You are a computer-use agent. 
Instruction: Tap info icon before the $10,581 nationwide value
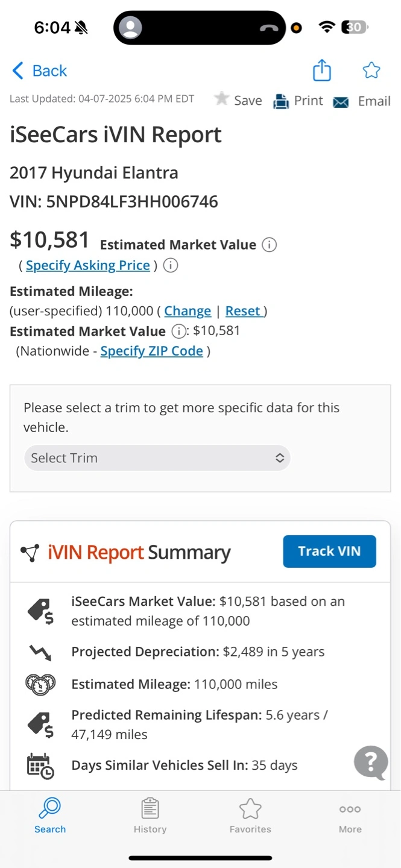tap(178, 331)
